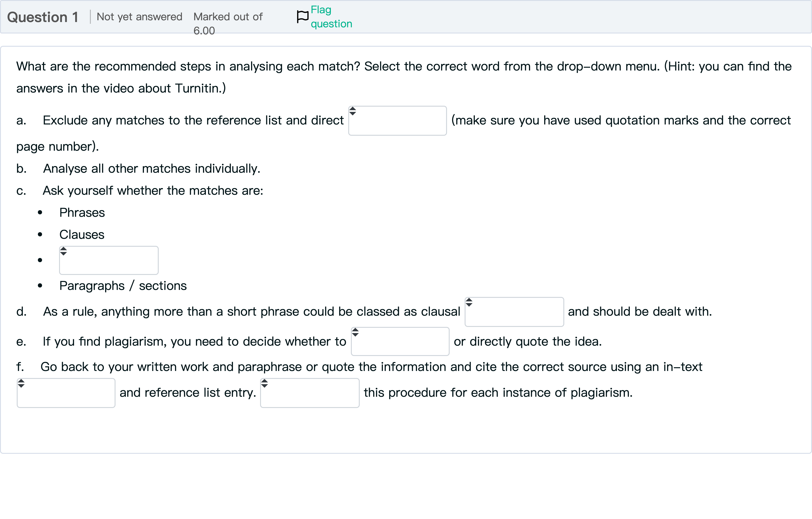The height and width of the screenshot is (519, 812).
Task: Click stepper arrows on bullet-list dropdown
Action: click(63, 251)
